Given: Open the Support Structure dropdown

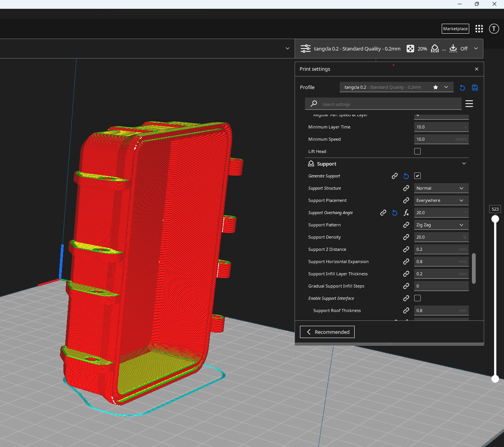Looking at the screenshot, I should point(441,188).
